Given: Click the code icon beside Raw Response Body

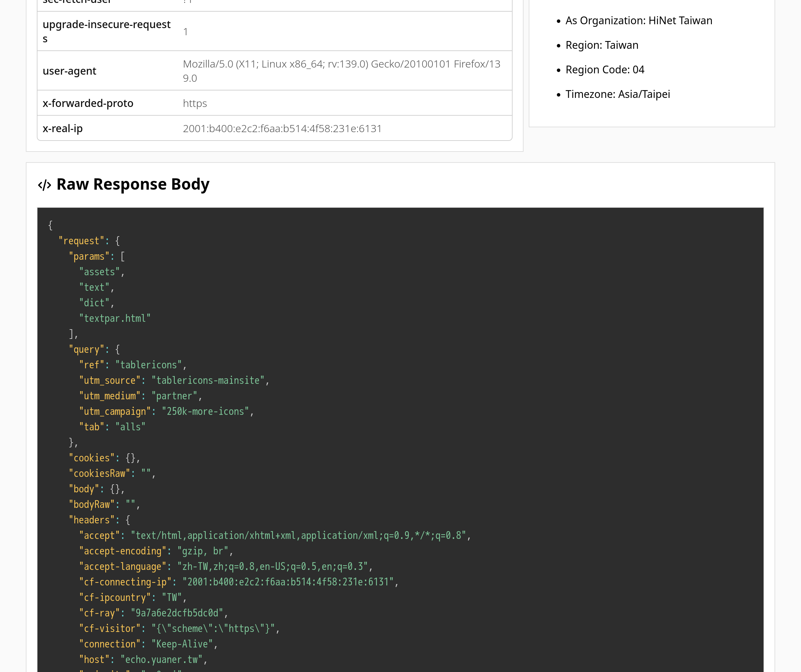Looking at the screenshot, I should coord(45,185).
